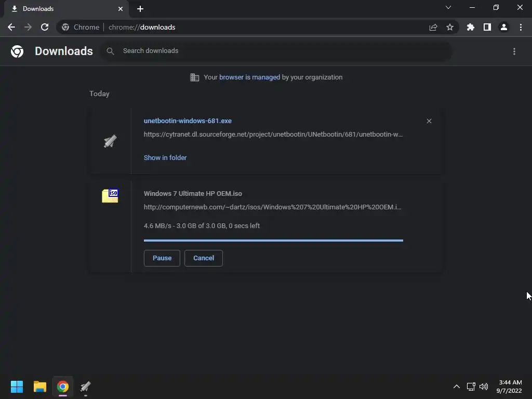532x399 pixels.
Task: Open the volume speaker tray icon
Action: [484, 387]
